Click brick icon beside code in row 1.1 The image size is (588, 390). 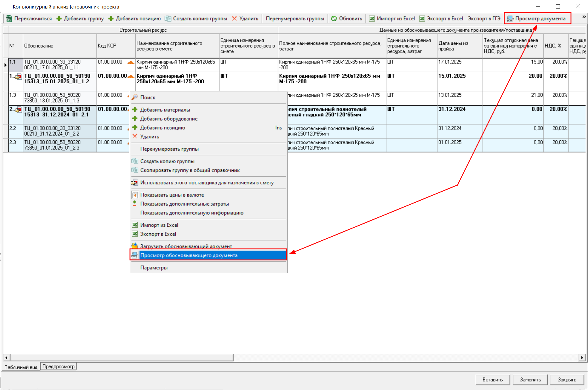coord(131,62)
